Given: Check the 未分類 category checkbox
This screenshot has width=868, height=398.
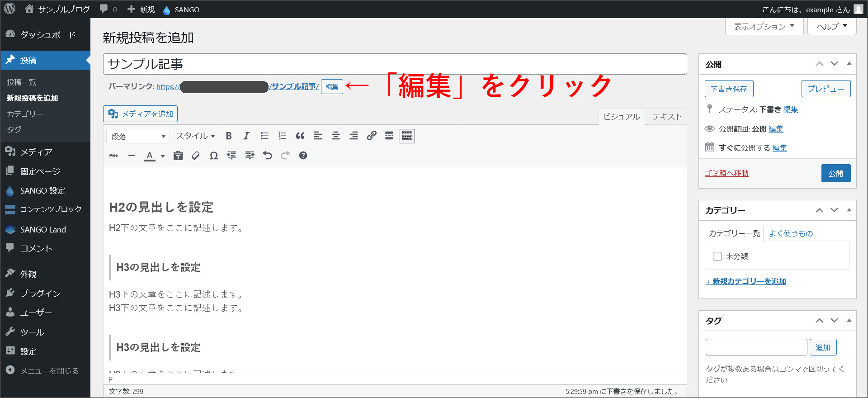Looking at the screenshot, I should [717, 256].
